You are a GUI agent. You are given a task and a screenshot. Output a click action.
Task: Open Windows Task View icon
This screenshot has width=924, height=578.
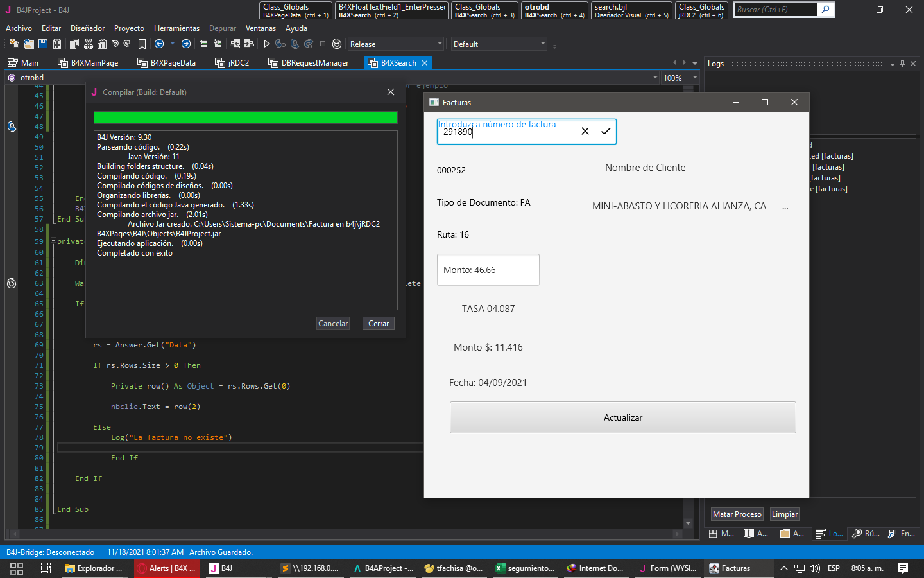pyautogui.click(x=46, y=568)
